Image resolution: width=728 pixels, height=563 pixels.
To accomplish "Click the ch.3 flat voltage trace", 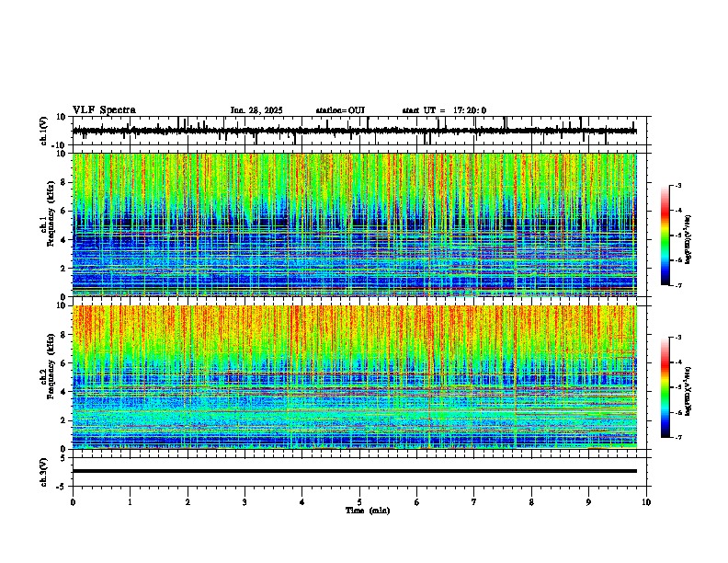I will [355, 471].
